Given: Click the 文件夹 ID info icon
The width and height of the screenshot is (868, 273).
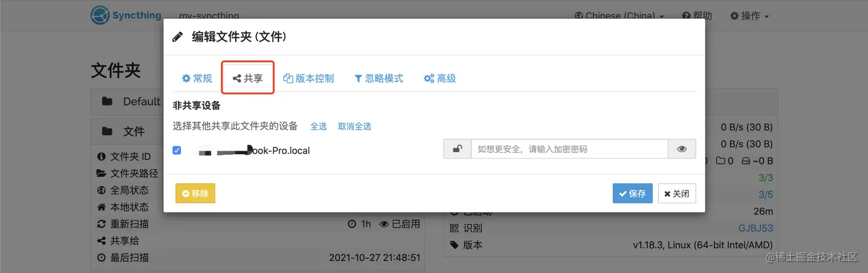Looking at the screenshot, I should pos(102,157).
